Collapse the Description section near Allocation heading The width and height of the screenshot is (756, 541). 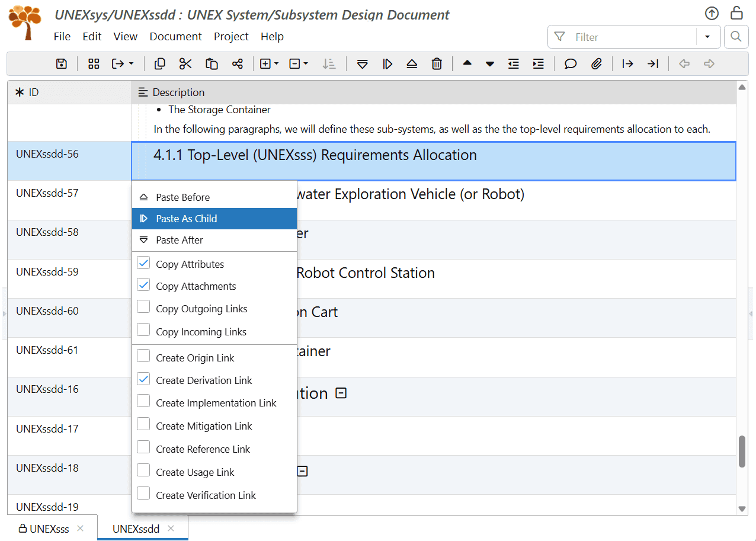click(341, 392)
